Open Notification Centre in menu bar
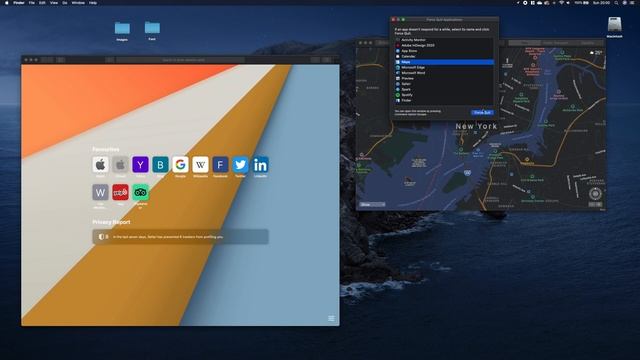 (x=633, y=3)
